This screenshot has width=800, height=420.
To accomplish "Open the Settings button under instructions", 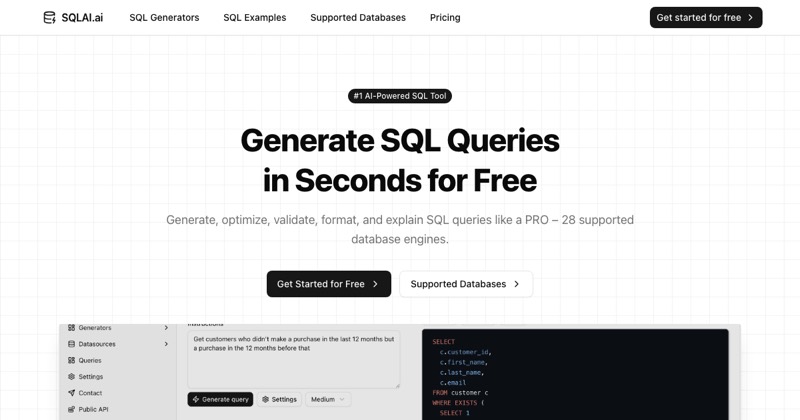I will coord(279,400).
